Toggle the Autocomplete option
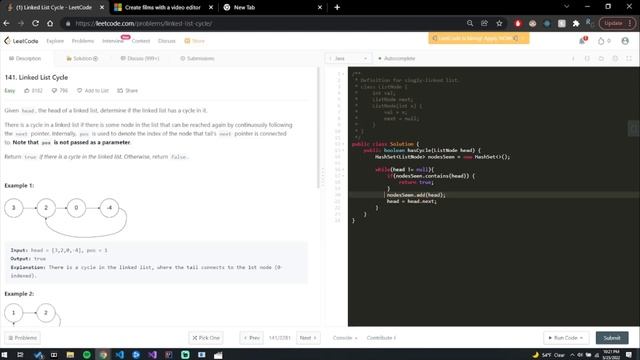Viewport: 640px width, 360px height. pos(396,58)
